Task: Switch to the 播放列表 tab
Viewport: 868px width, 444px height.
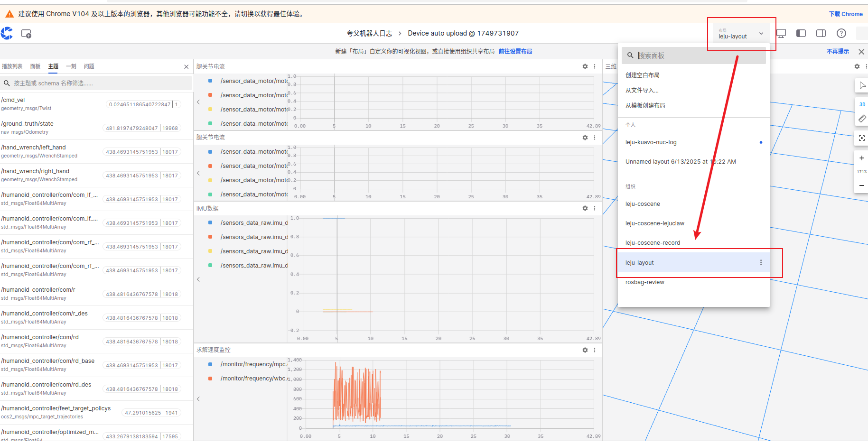Action: pos(12,66)
